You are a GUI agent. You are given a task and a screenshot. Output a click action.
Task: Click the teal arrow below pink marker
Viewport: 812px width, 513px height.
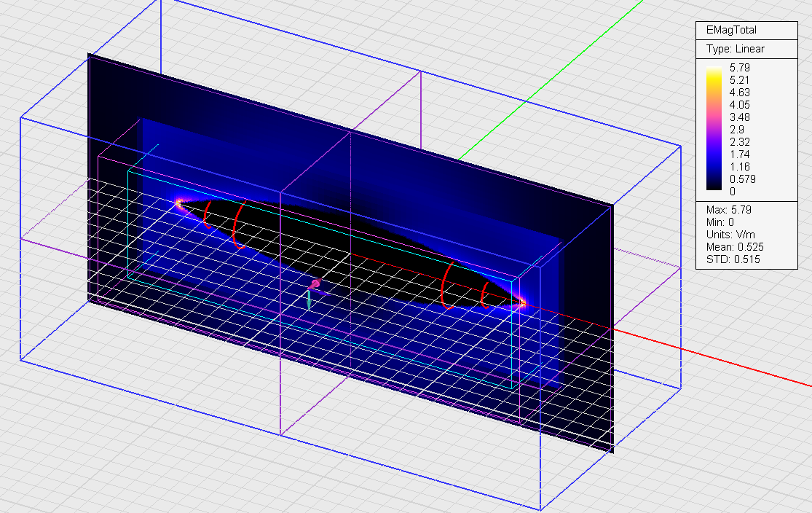coord(308,299)
